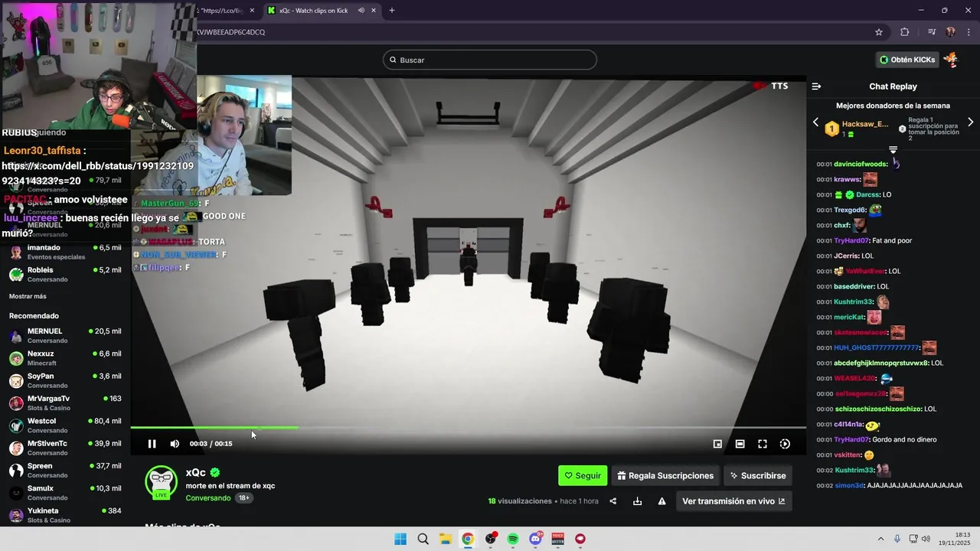The width and height of the screenshot is (980, 551).
Task: Open Samulx channel in sidebar
Action: pyautogui.click(x=65, y=493)
